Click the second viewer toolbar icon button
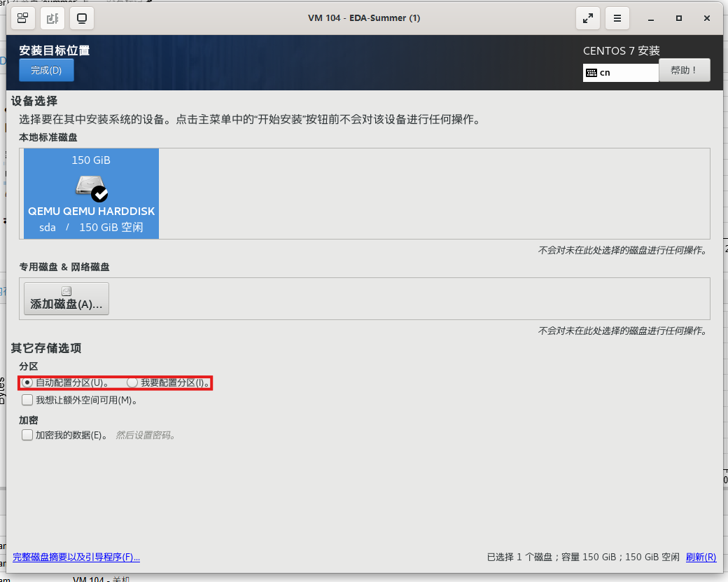The height and width of the screenshot is (582, 728). (x=52, y=18)
